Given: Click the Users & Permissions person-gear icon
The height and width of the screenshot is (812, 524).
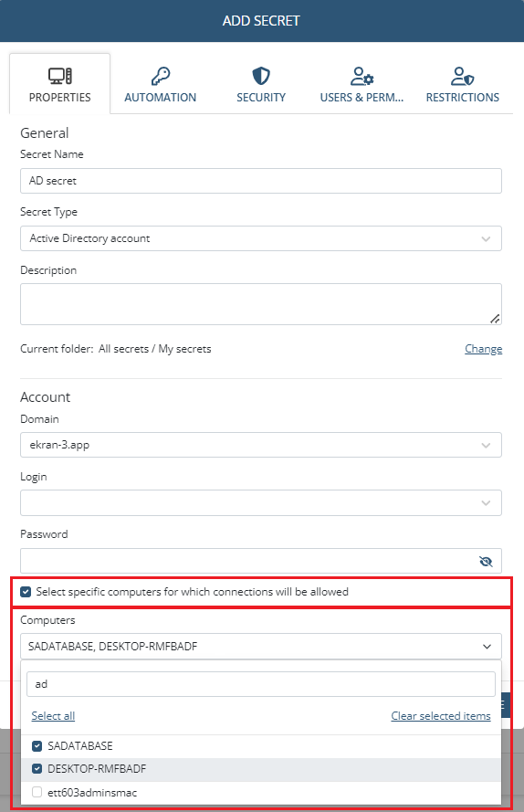Looking at the screenshot, I should coord(362,76).
